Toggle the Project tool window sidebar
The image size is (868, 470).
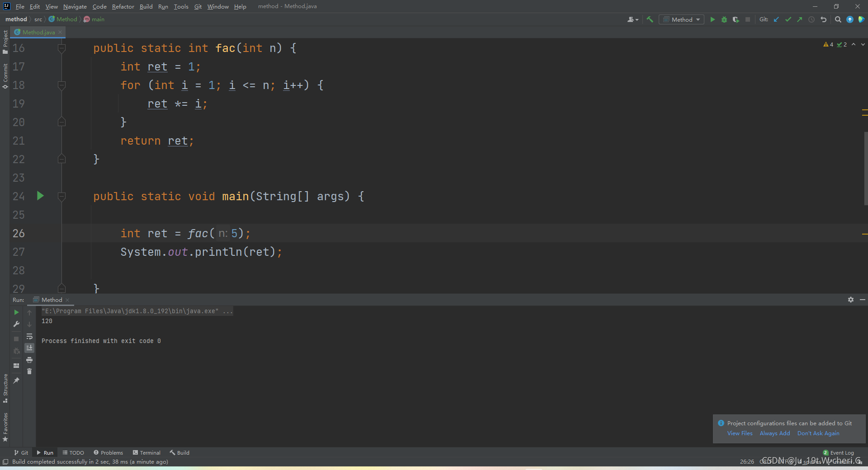5,42
